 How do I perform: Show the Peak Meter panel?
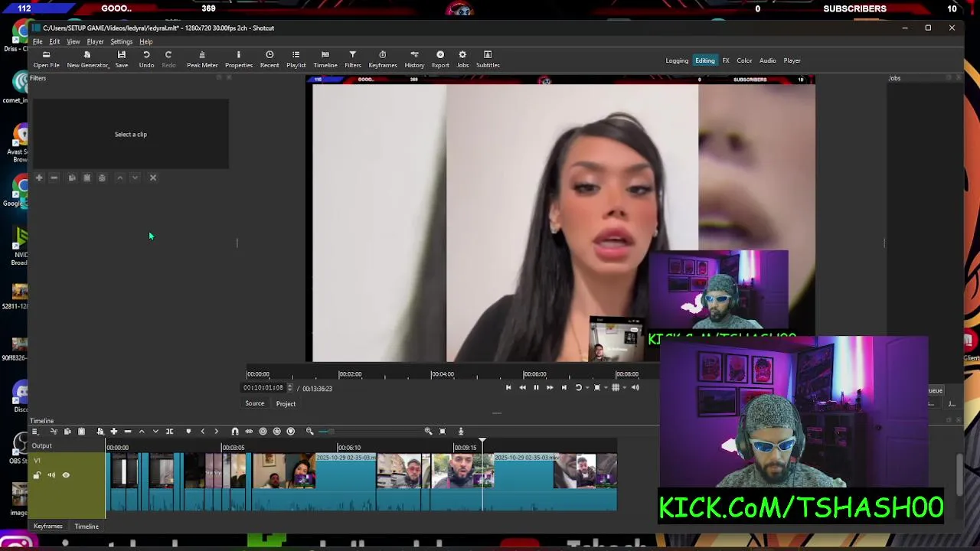coord(202,59)
